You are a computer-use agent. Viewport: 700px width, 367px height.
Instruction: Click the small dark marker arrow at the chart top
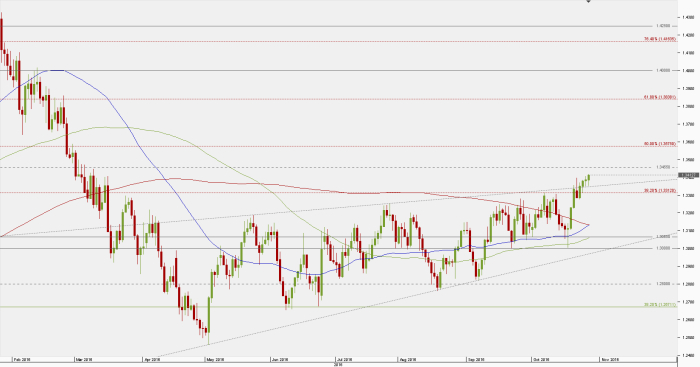pos(588,1)
